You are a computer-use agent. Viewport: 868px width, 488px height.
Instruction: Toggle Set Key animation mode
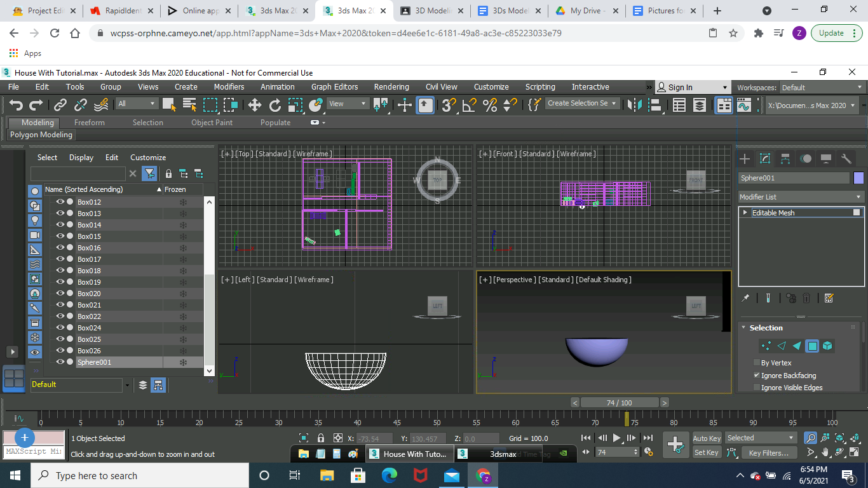[707, 452]
